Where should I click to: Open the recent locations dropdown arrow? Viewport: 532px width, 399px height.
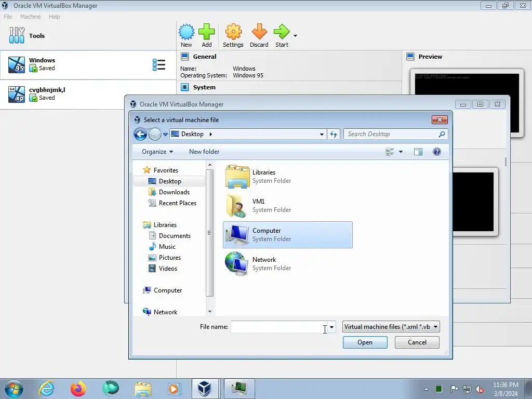pos(165,135)
